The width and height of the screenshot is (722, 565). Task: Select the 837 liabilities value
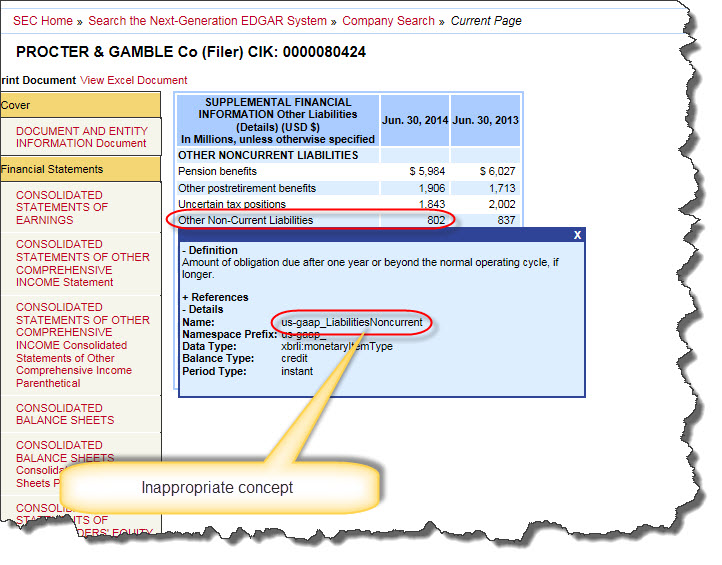pos(506,220)
